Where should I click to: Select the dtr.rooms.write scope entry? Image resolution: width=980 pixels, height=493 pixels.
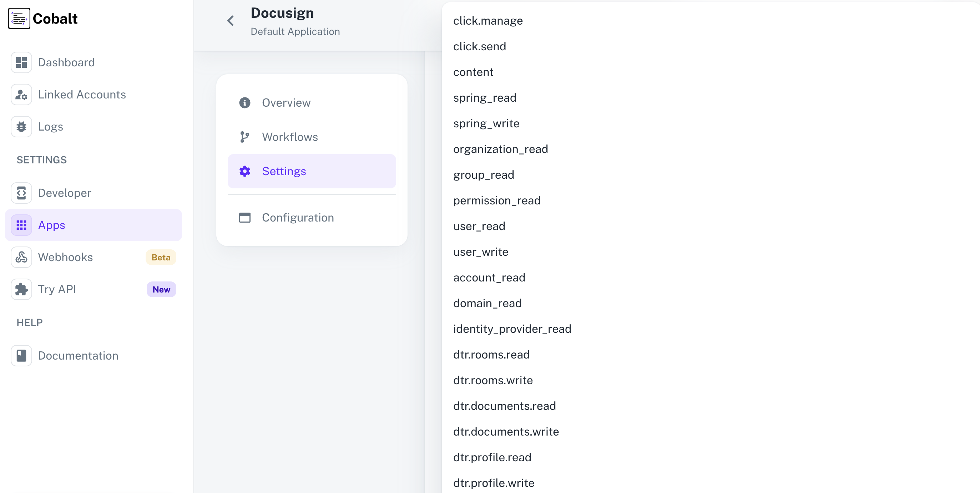coord(492,380)
